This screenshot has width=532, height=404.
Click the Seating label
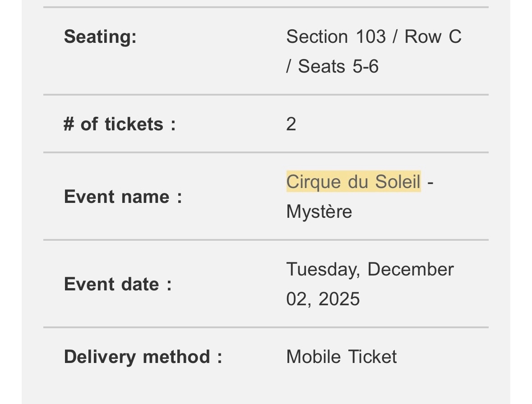point(100,37)
